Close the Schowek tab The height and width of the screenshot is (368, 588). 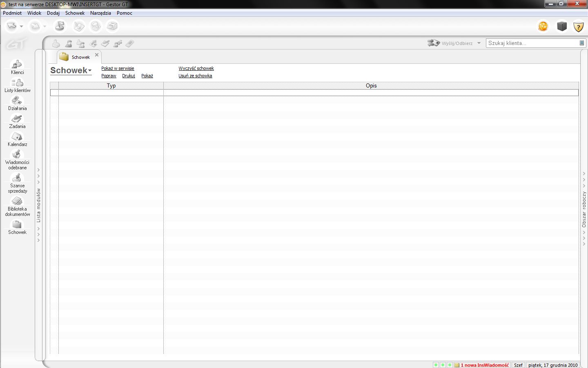[x=97, y=55]
